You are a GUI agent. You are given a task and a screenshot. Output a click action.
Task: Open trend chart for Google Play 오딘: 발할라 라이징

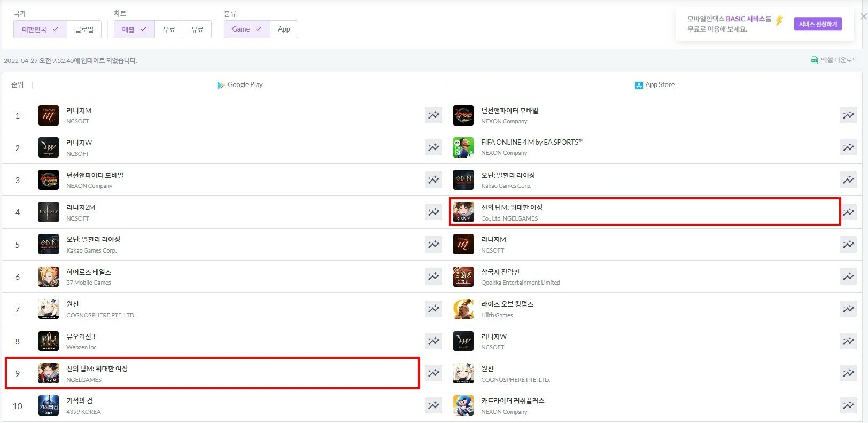click(433, 244)
